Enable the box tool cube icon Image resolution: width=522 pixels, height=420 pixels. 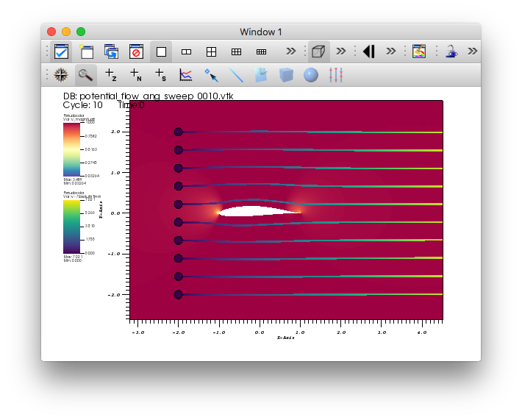[286, 75]
